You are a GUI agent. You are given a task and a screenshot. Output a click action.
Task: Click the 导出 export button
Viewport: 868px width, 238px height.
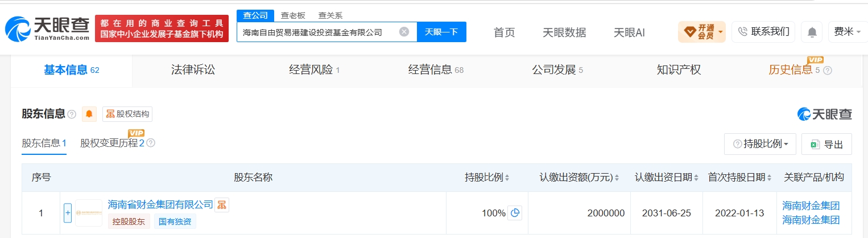(826, 144)
